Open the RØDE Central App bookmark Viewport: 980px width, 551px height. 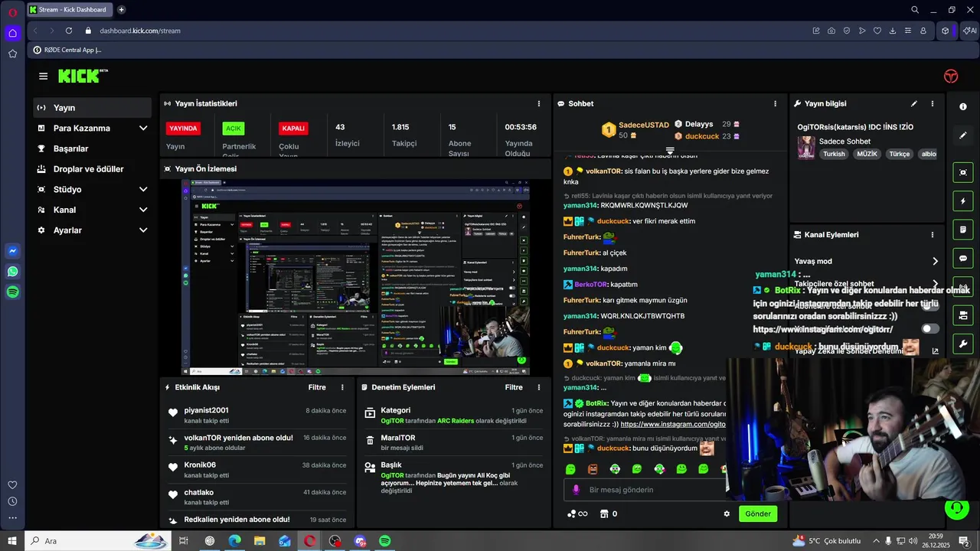(67, 50)
